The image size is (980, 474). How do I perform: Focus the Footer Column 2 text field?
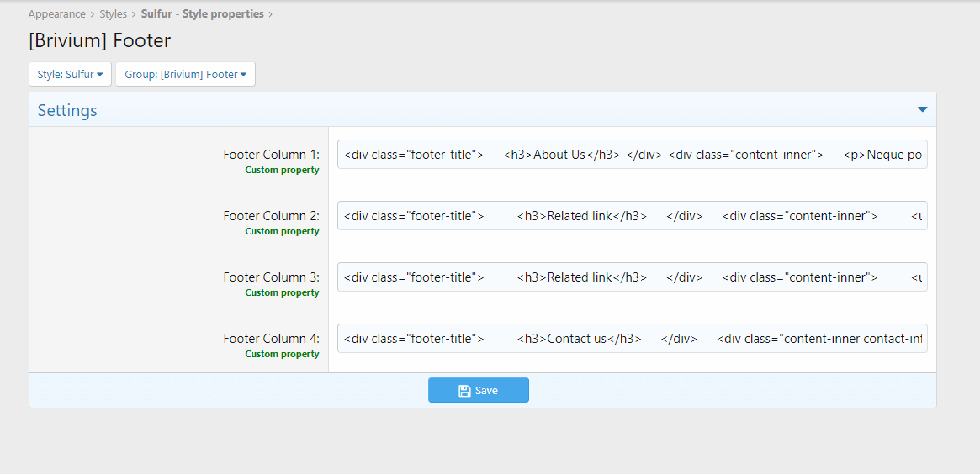632,216
